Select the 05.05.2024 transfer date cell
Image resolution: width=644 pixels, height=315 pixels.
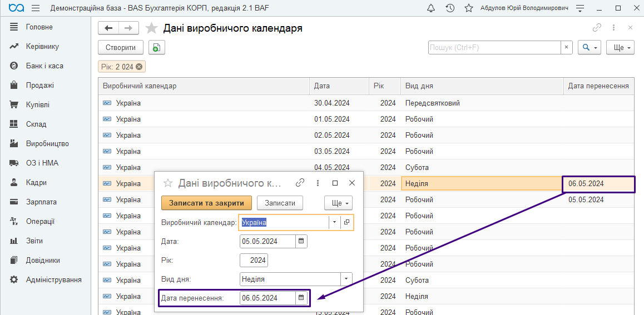pyautogui.click(x=598, y=200)
